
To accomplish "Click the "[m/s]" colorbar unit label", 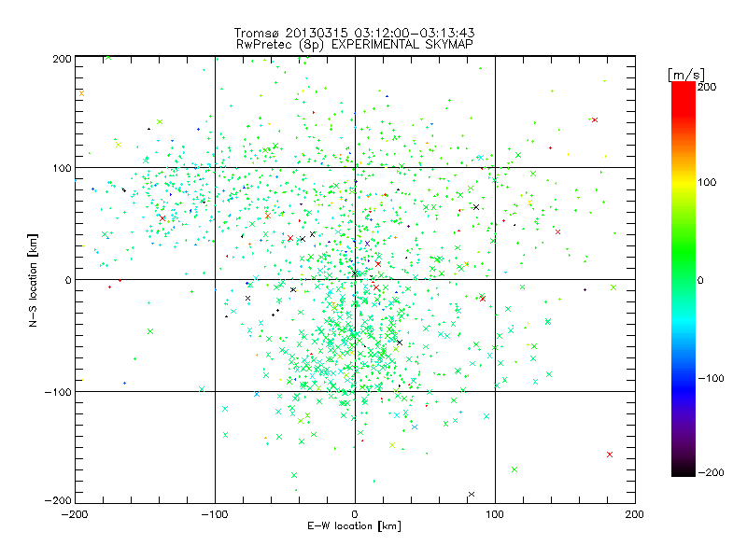I will tap(686, 75).
